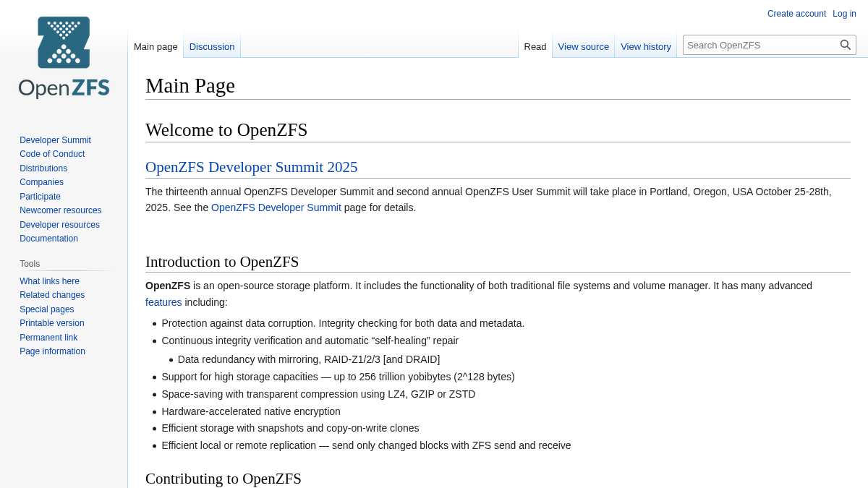The height and width of the screenshot is (488, 868).
Task: Open What links here tool
Action: pyautogui.click(x=49, y=281)
